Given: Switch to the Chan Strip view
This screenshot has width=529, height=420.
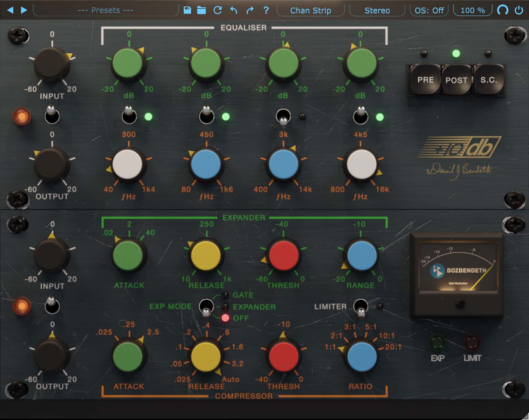Looking at the screenshot, I should (311, 10).
